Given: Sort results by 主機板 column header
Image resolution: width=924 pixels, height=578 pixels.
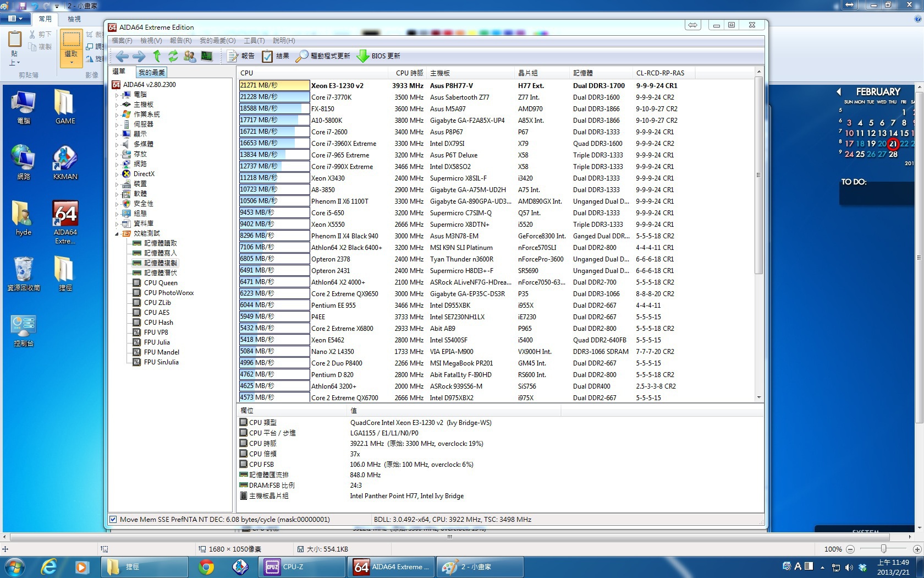Looking at the screenshot, I should 471,73.
